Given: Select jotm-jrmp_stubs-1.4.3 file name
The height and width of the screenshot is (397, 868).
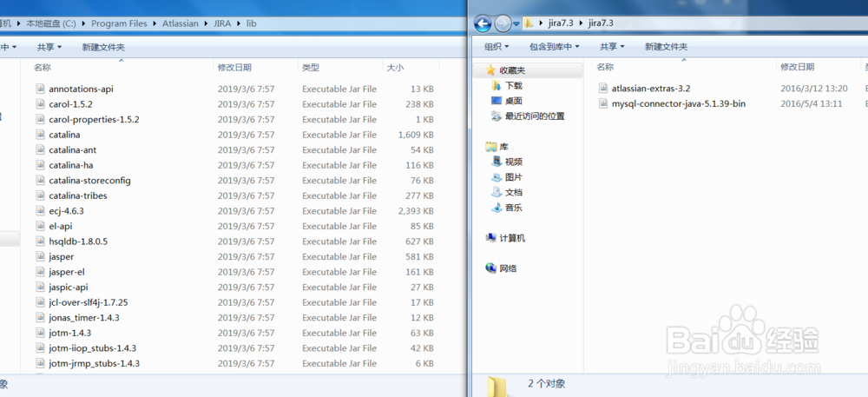Looking at the screenshot, I should [94, 363].
